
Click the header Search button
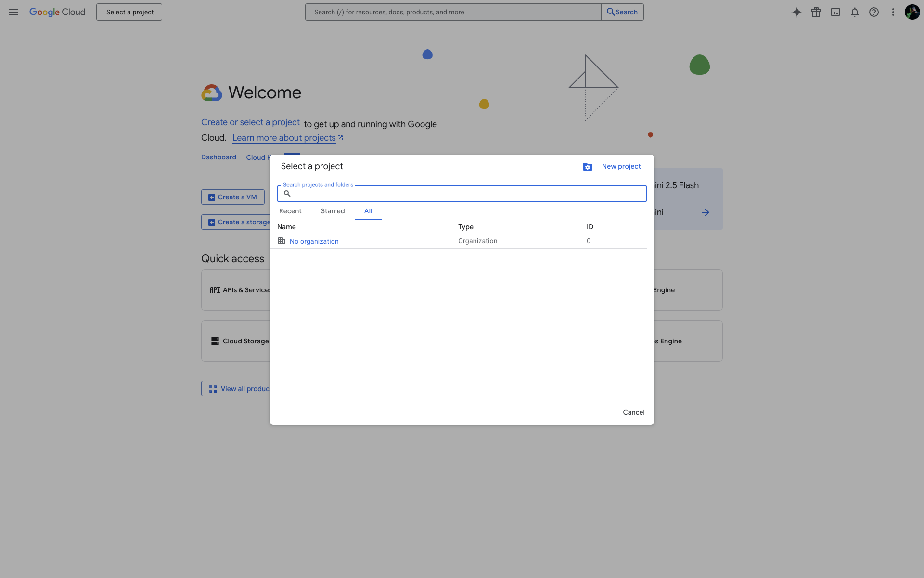(x=622, y=12)
